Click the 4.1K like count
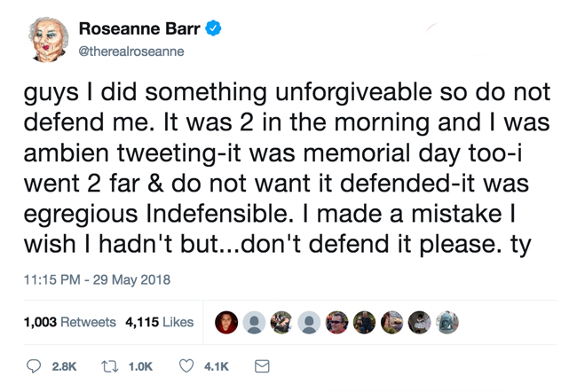The width and height of the screenshot is (577, 392). [x=216, y=365]
